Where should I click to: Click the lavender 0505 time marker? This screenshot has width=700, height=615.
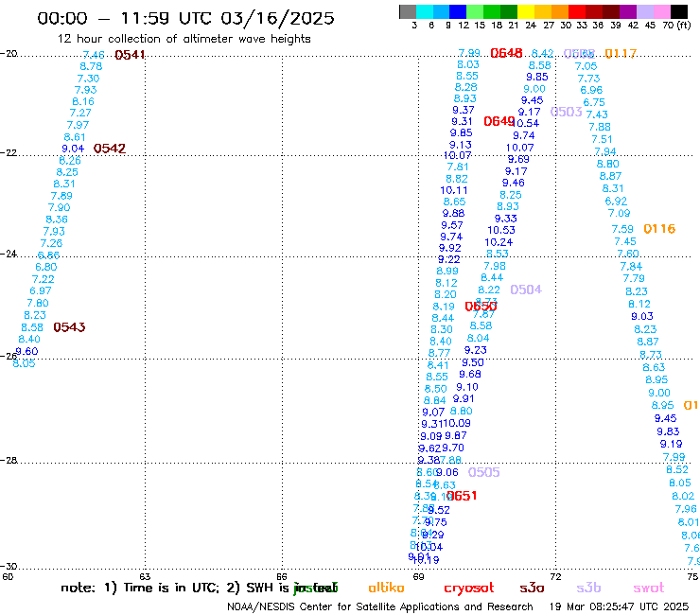pos(484,472)
